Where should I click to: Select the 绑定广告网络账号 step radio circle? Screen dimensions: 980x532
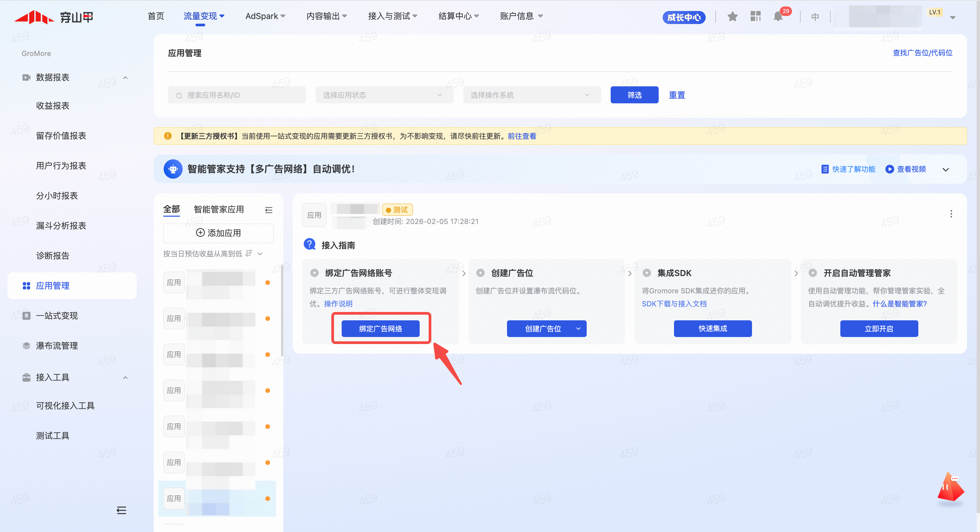point(314,273)
